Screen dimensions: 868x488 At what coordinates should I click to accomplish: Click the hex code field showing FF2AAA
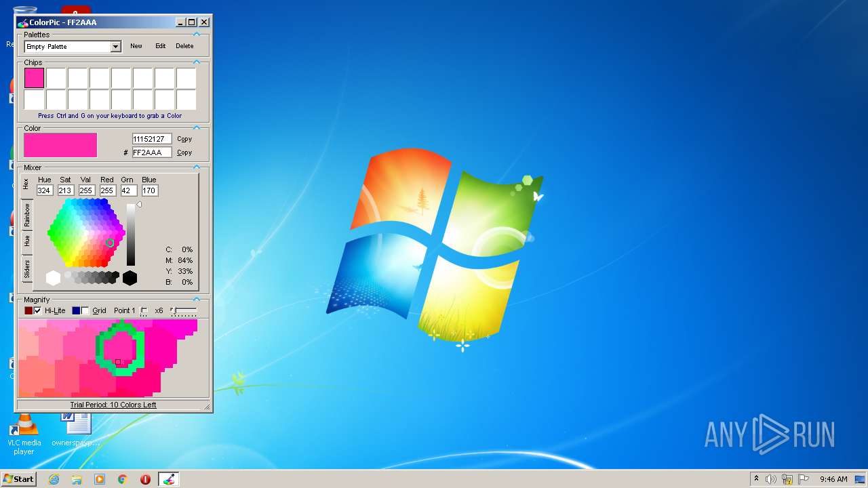152,152
